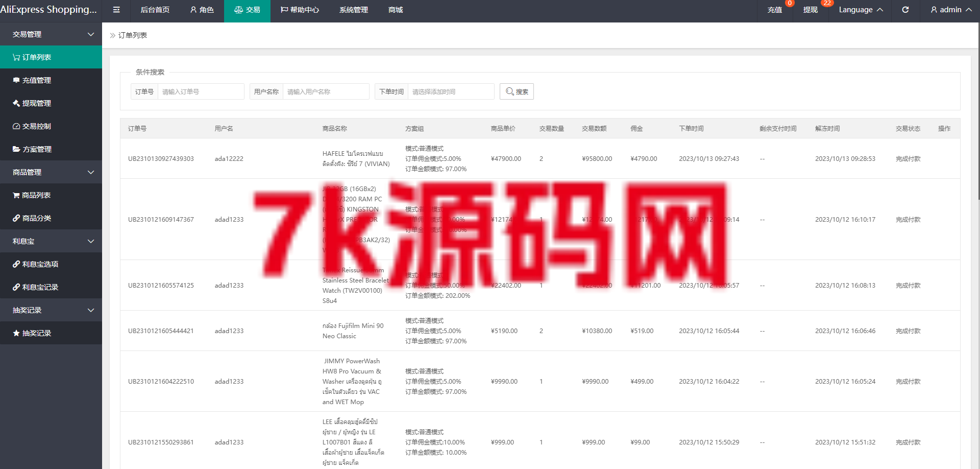Select order number UB2310121550293861
Viewport: 980px width, 469px height.
(x=161, y=442)
